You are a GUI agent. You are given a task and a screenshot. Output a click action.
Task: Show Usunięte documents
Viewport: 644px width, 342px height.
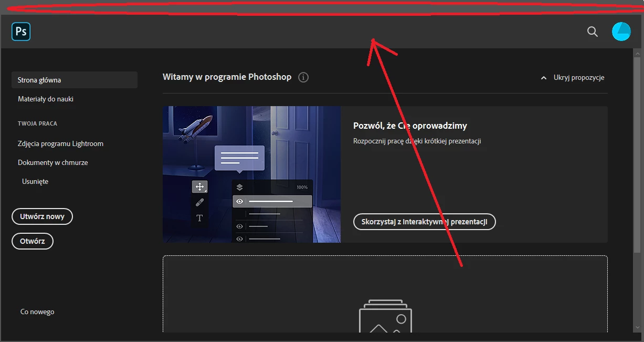click(35, 181)
